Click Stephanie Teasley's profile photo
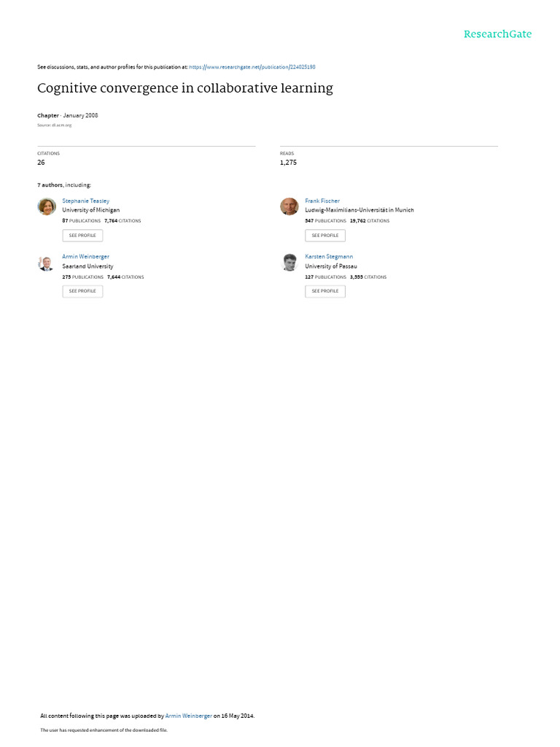The image size is (560, 747). [47, 206]
